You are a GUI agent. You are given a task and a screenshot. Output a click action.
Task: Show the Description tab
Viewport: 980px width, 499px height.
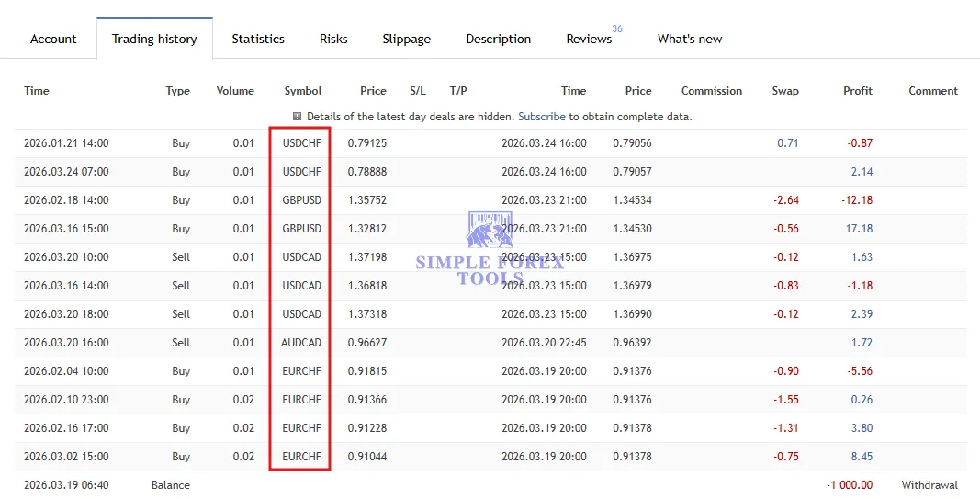pyautogui.click(x=498, y=39)
